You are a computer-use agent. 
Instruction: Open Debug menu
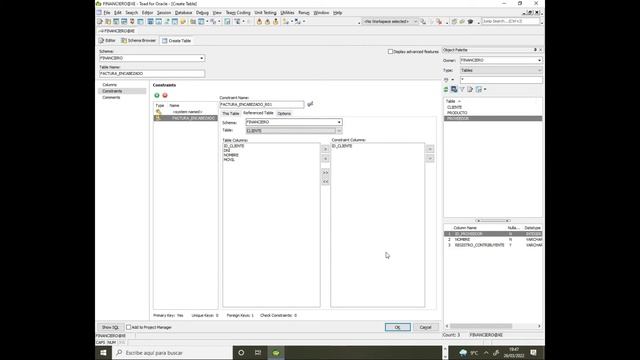(x=202, y=13)
